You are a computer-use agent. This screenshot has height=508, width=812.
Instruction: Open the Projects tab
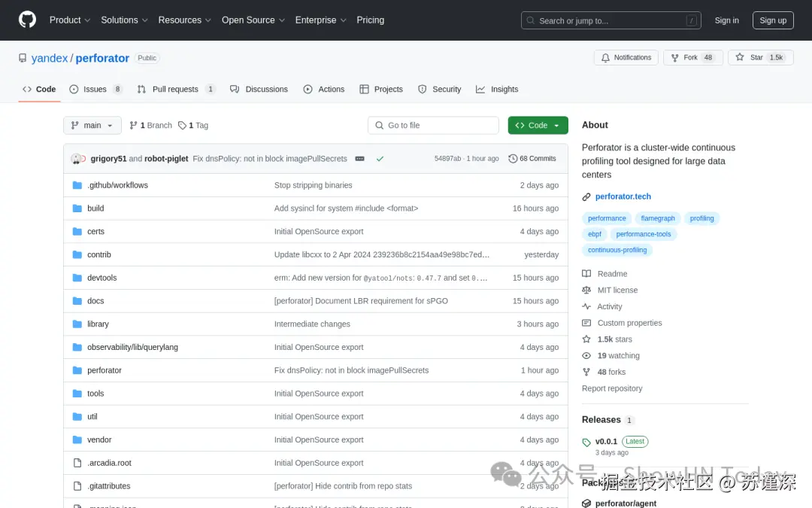click(x=381, y=89)
